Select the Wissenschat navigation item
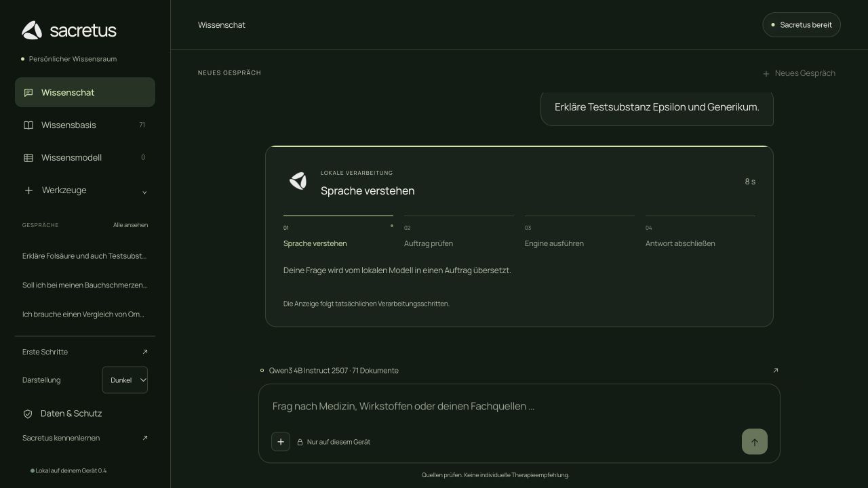 tap(85, 92)
